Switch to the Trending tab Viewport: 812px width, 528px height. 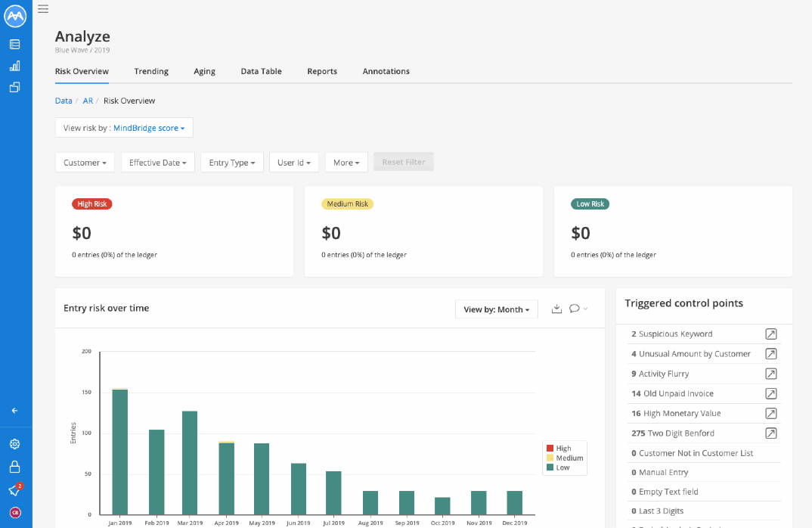[x=151, y=72]
